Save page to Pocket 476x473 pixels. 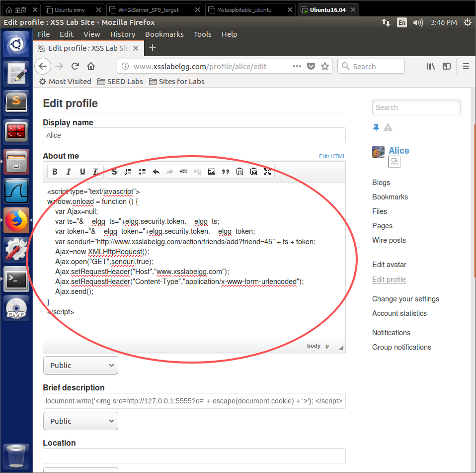click(x=311, y=66)
